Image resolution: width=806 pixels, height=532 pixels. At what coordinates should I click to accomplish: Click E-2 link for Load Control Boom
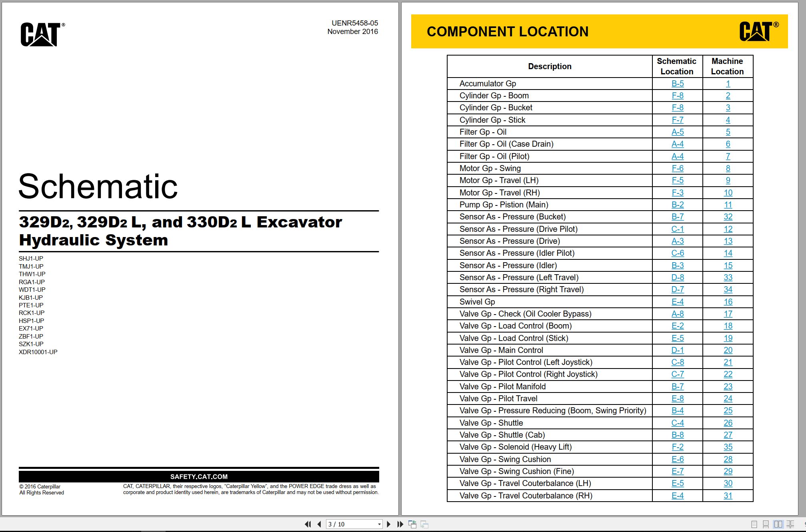(678, 326)
